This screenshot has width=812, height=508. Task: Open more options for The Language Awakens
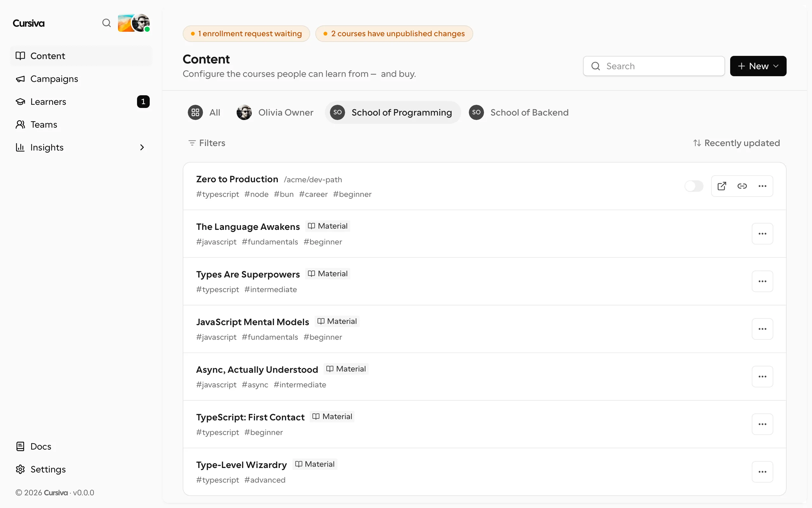click(x=762, y=234)
